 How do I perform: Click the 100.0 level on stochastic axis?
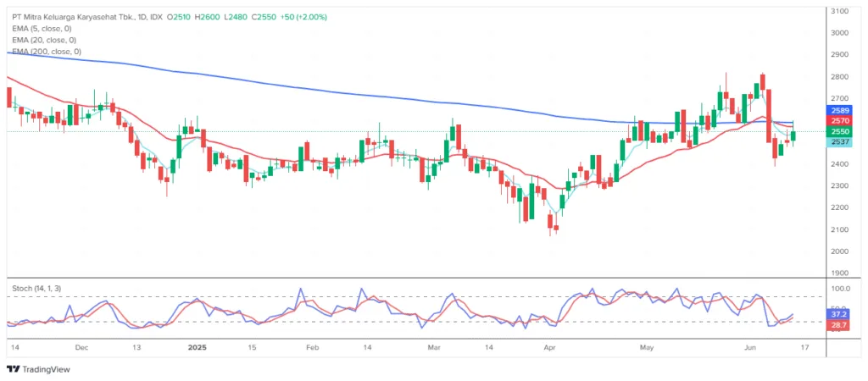tap(840, 289)
